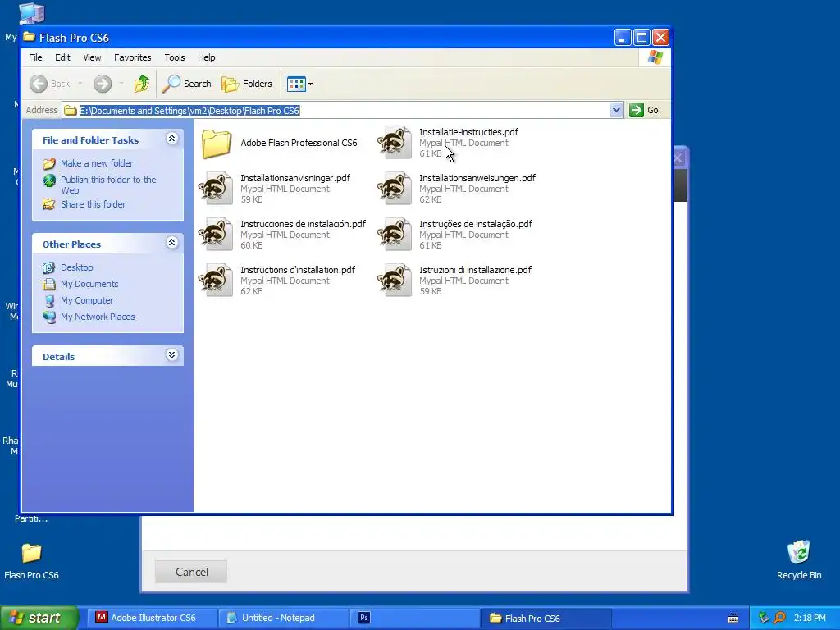This screenshot has height=630, width=840.
Task: Open the Help menu
Action: click(x=206, y=57)
